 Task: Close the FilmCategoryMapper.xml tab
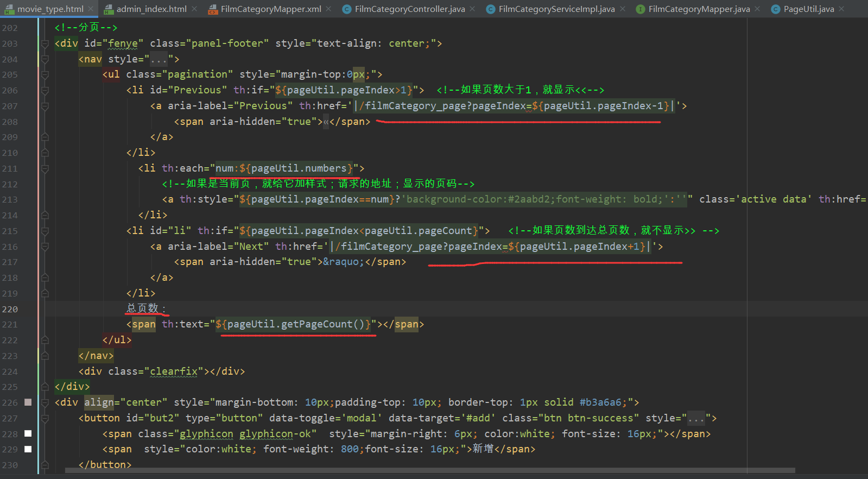329,9
